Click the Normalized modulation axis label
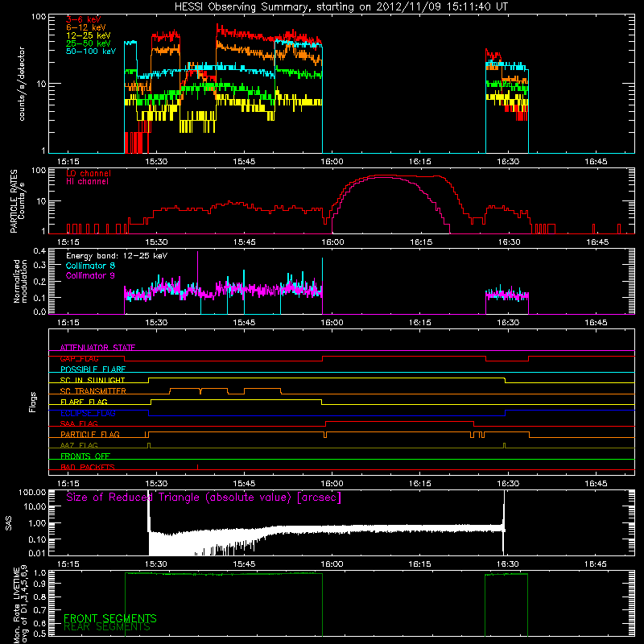The image size is (644, 644). (20, 281)
